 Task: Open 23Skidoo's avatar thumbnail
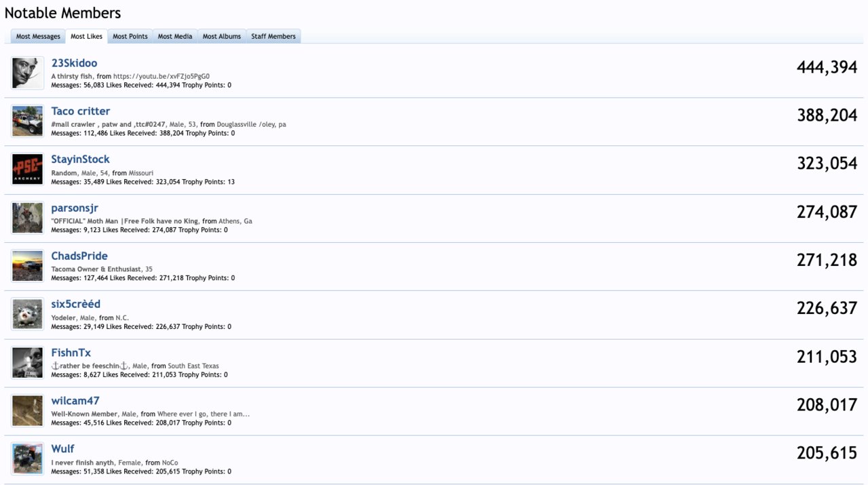(27, 73)
